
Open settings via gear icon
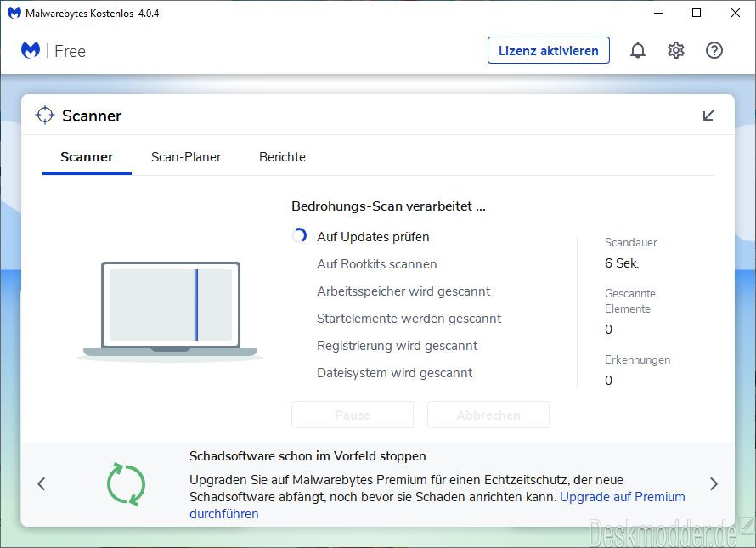click(676, 50)
